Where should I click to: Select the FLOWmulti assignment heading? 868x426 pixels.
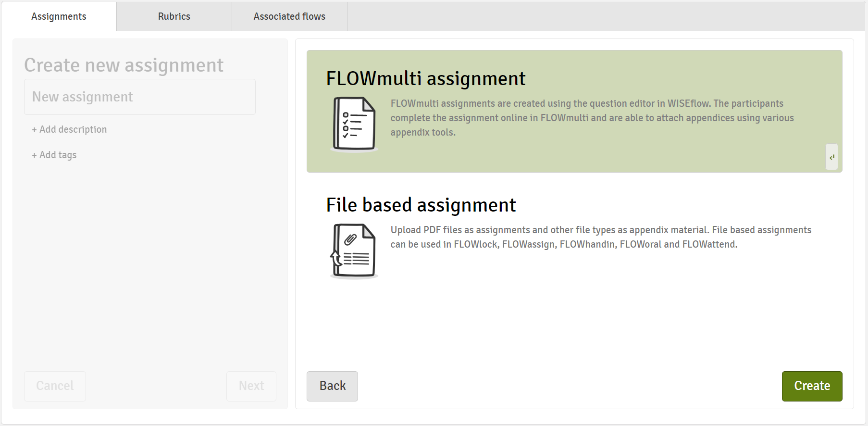pyautogui.click(x=426, y=78)
